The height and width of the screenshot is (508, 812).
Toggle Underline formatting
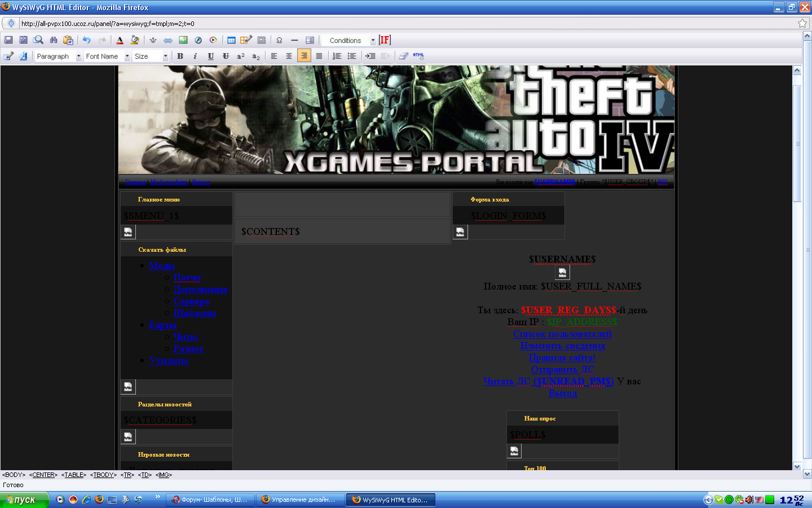click(210, 56)
